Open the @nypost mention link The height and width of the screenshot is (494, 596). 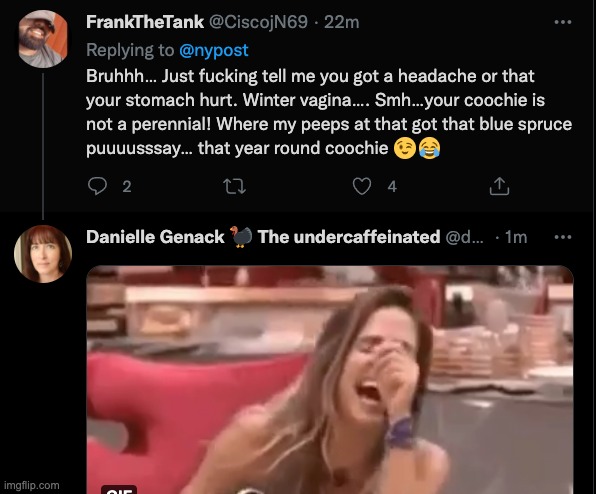pos(213,50)
